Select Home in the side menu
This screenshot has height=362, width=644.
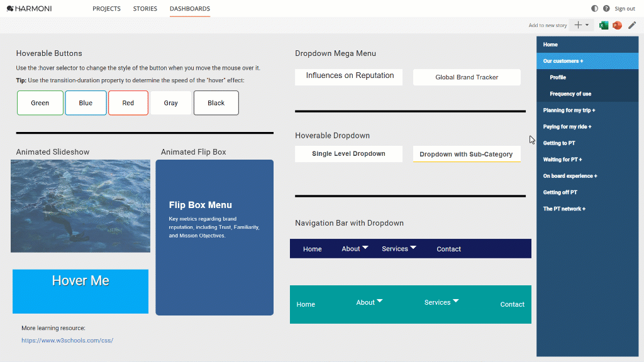point(587,45)
